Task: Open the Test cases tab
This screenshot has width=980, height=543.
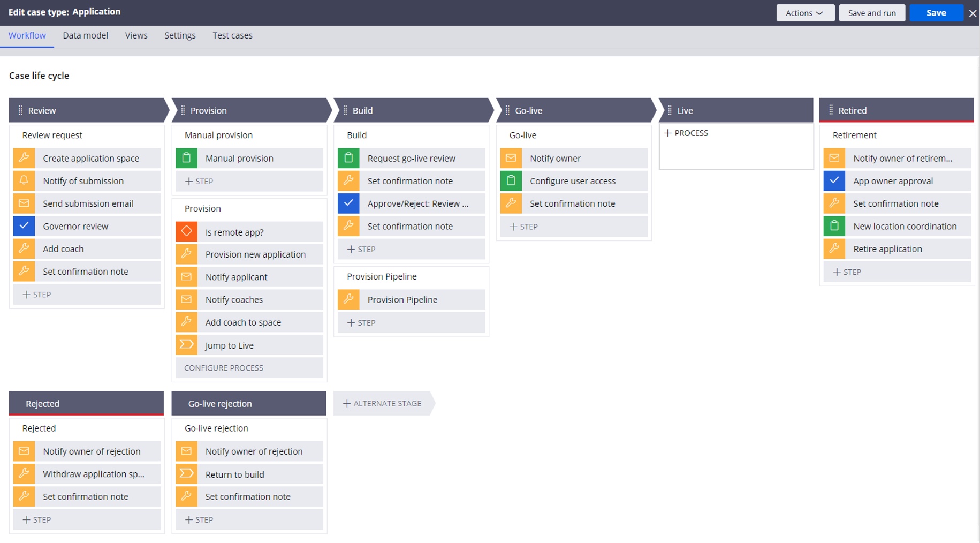Action: click(x=232, y=35)
